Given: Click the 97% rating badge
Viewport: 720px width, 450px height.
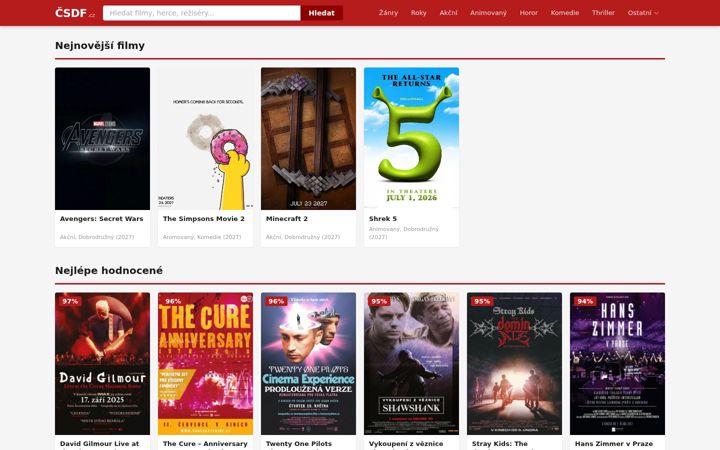Looking at the screenshot, I should click(x=70, y=301).
